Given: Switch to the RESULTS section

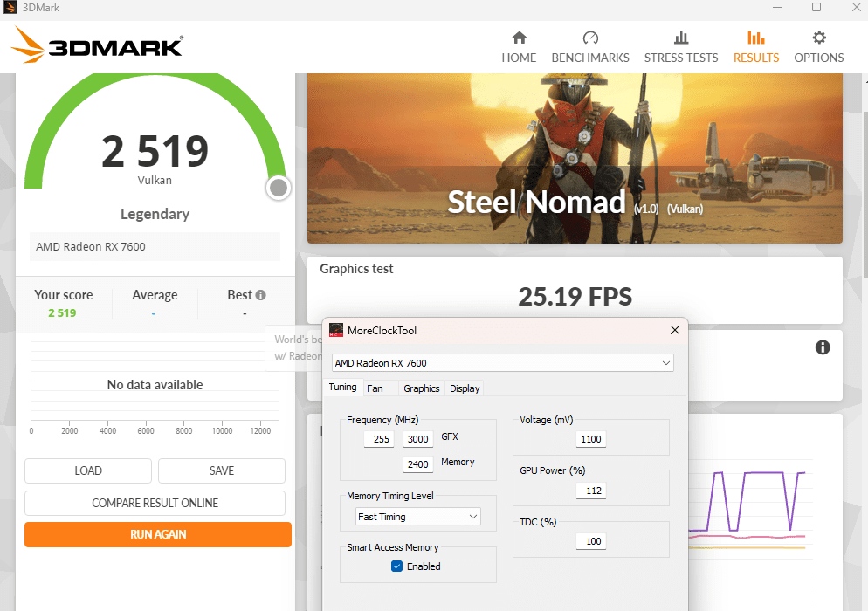Looking at the screenshot, I should (x=756, y=47).
